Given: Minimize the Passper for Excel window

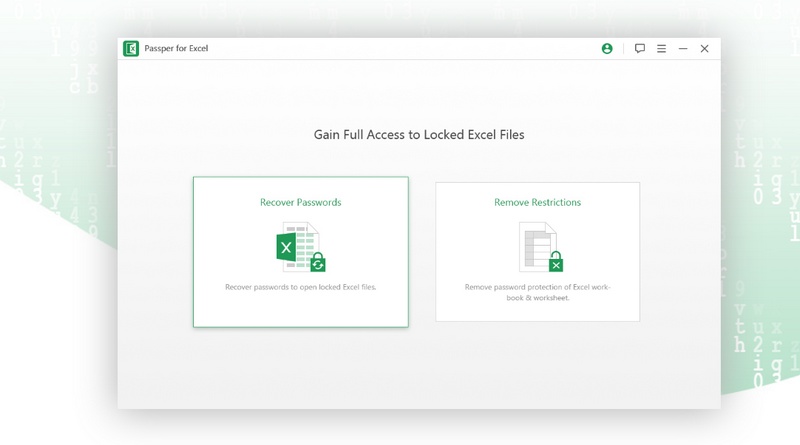Looking at the screenshot, I should tap(683, 48).
